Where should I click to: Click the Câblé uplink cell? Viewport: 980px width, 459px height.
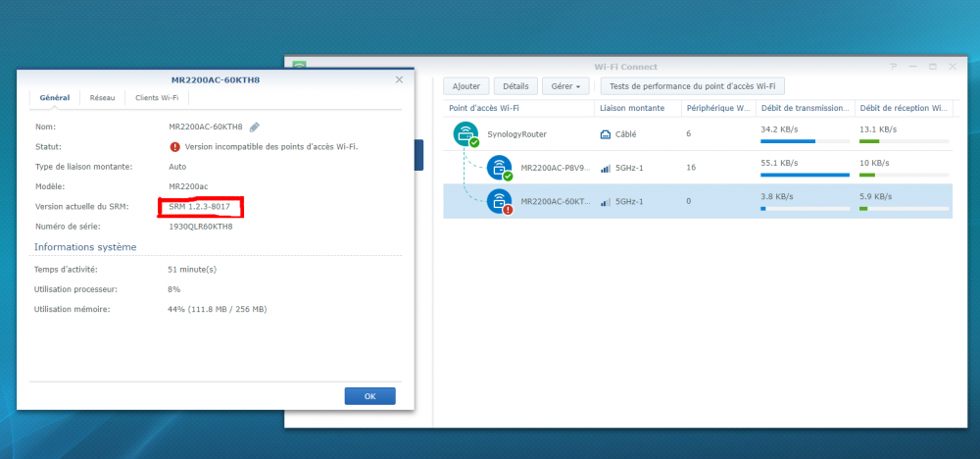625,133
